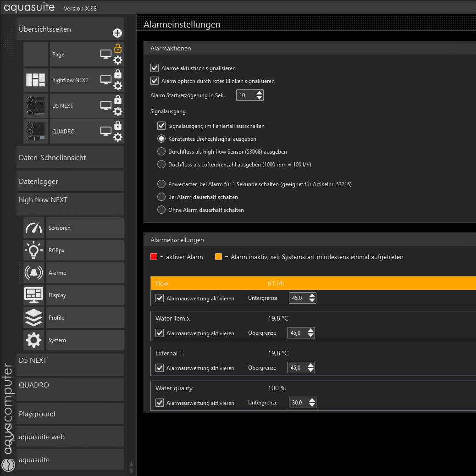Expand the D5 NEXT device section
Image resolution: width=476 pixels, height=476 pixels.
tap(70, 365)
